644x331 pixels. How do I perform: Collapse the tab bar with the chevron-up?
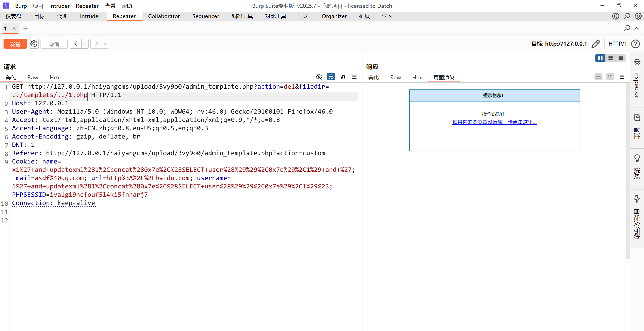636,28
